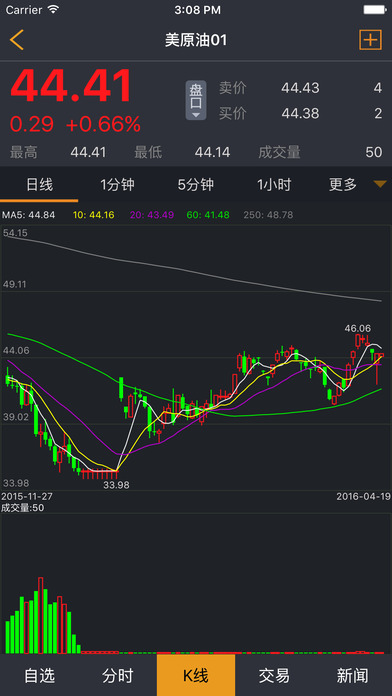Viewport: 392px width, 696px height.
Task: Select the 5分钟 chart tab
Action: [x=196, y=184]
